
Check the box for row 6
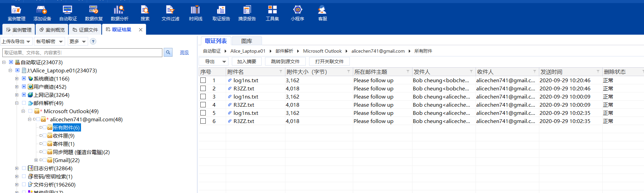[203, 121]
